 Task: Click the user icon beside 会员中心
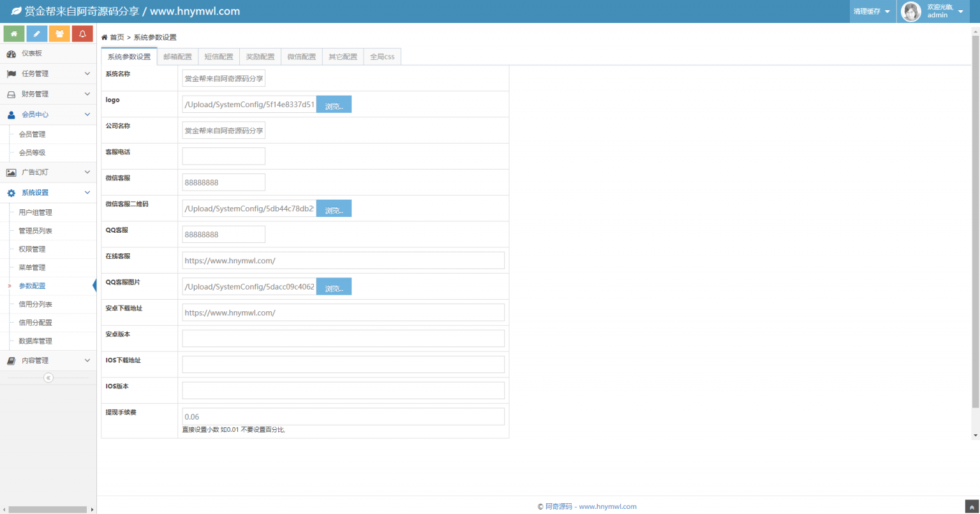point(11,115)
